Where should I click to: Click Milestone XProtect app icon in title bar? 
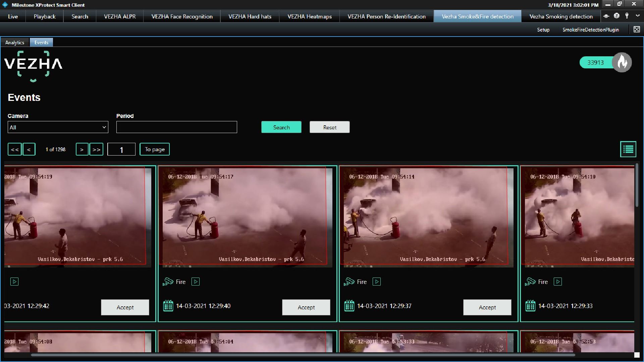(5, 5)
